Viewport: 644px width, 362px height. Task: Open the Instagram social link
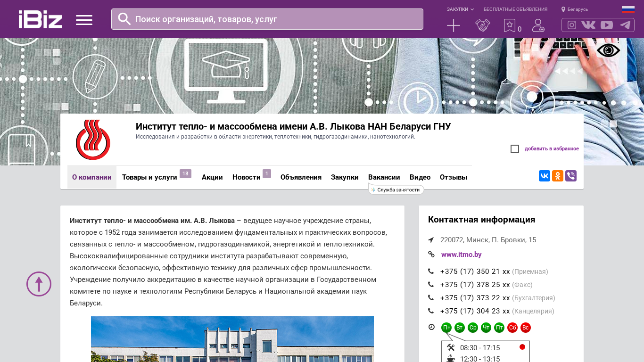click(572, 25)
